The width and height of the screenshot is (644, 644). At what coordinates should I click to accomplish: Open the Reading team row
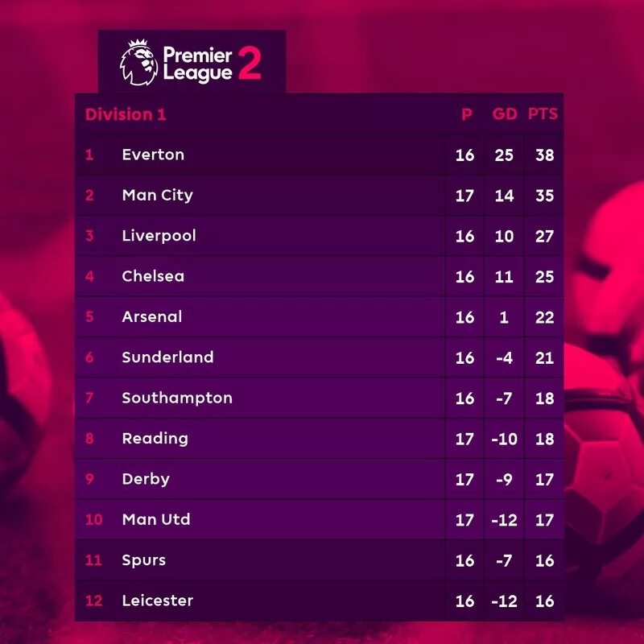pyautogui.click(x=155, y=438)
